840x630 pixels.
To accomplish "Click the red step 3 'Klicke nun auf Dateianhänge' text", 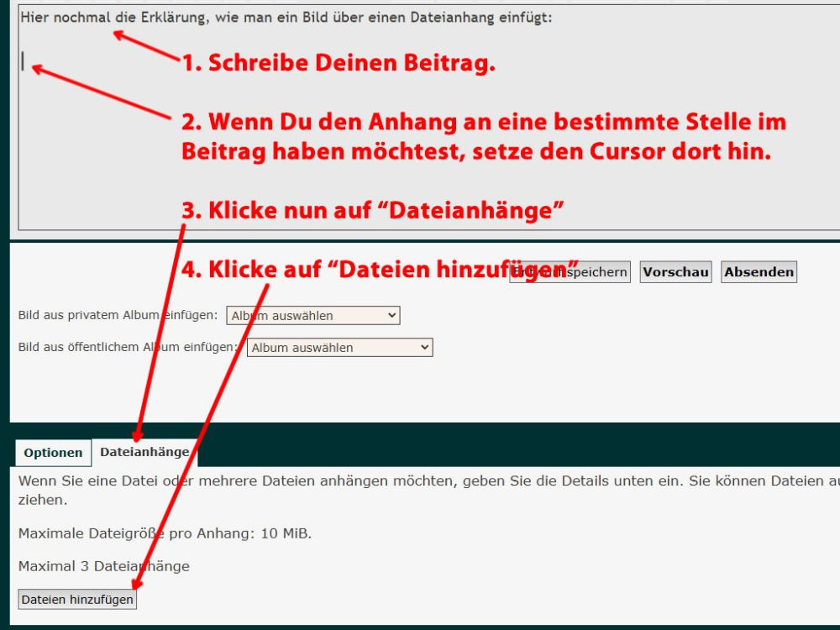I will 373,210.
